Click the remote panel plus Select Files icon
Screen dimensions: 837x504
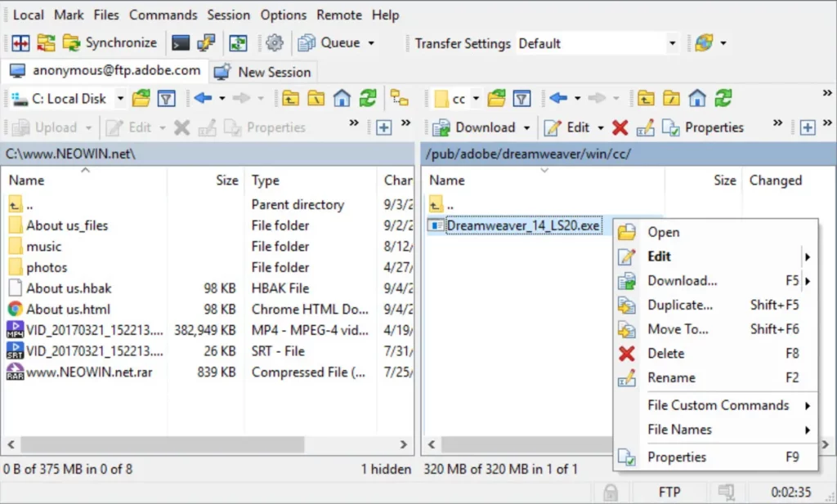[x=807, y=127]
